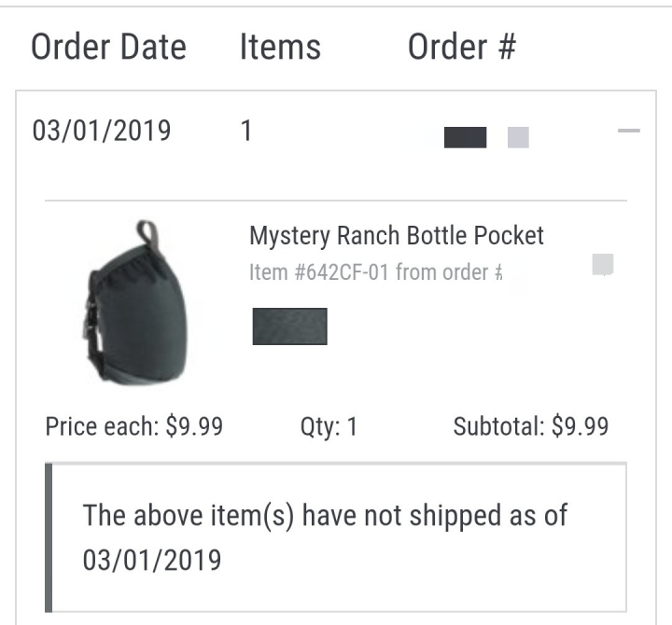Open the Mystery Ranch Bottle Pocket product link

tap(397, 236)
